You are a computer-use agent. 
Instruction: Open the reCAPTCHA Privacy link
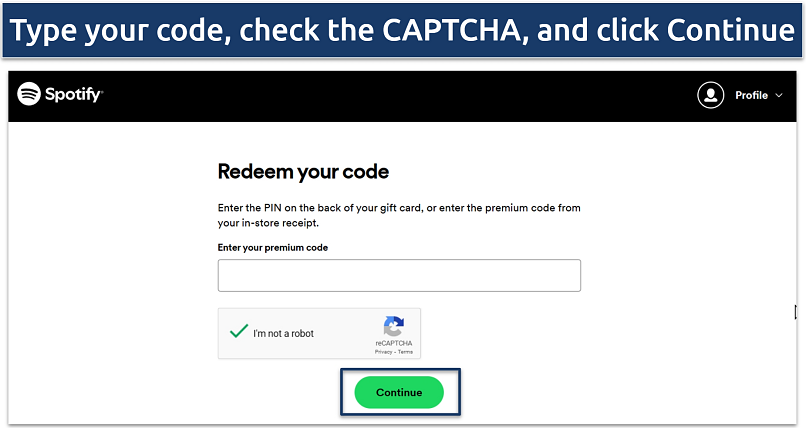[x=383, y=352]
